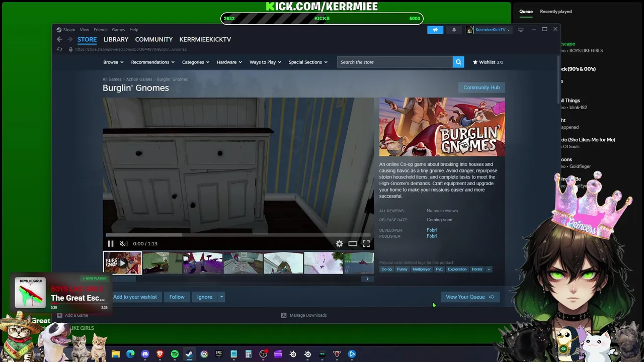
Task: Click the Fobri publisher link
Action: (432, 236)
